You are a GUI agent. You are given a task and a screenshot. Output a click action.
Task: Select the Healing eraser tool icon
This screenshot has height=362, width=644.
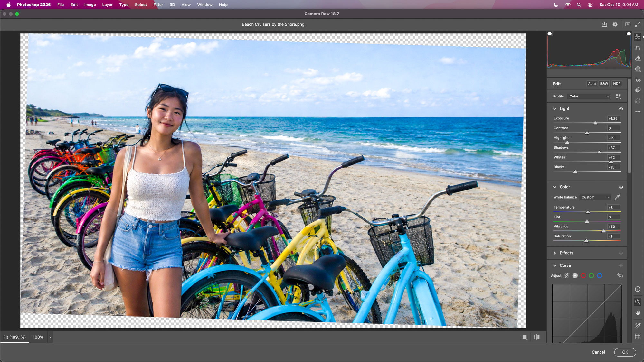coord(638,58)
